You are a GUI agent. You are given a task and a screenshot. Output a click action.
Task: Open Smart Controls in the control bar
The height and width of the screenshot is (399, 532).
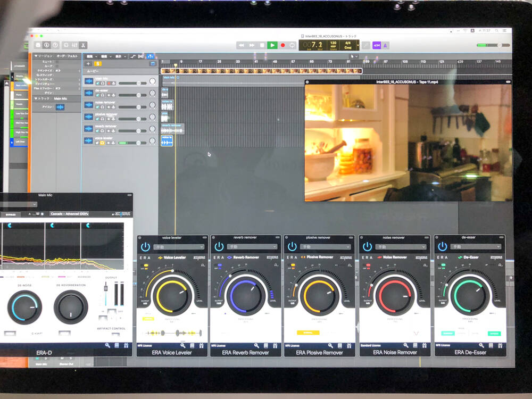pyautogui.click(x=66, y=45)
